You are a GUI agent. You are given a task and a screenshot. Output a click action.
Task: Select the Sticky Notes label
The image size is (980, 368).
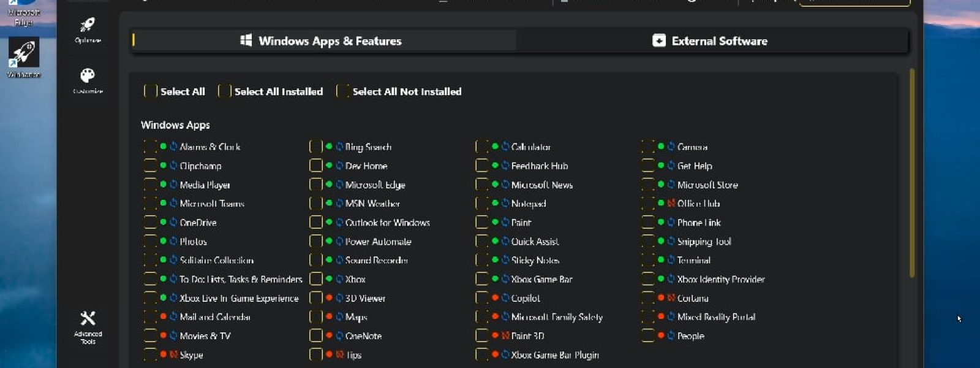(535, 260)
